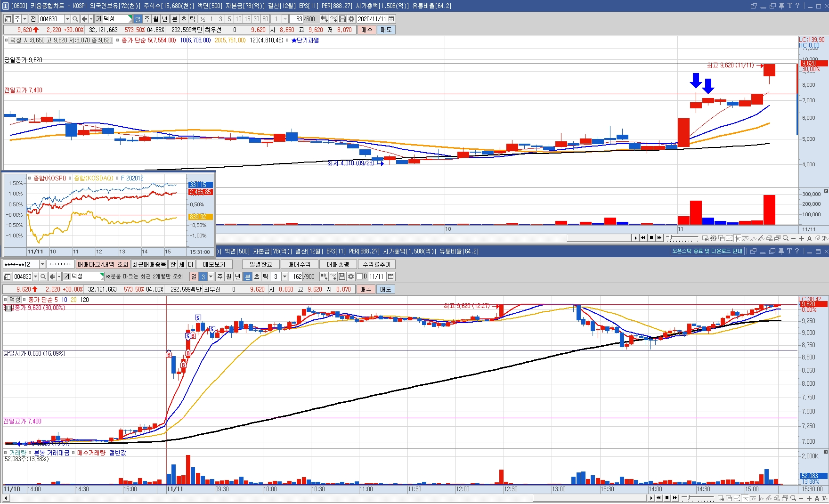Select weekly (주) period in top toolbar
This screenshot has height=504, width=829.
[147, 19]
